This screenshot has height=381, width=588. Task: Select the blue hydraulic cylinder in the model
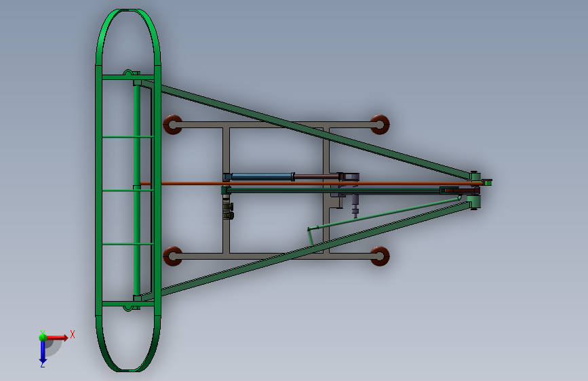click(x=262, y=177)
